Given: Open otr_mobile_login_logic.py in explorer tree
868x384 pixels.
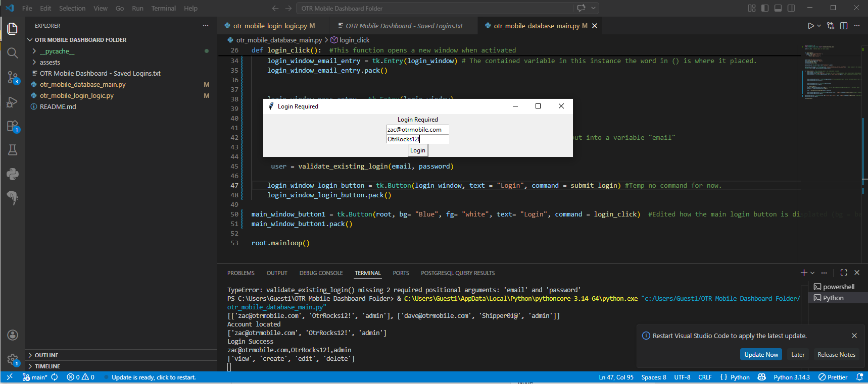Looking at the screenshot, I should pos(121,95).
